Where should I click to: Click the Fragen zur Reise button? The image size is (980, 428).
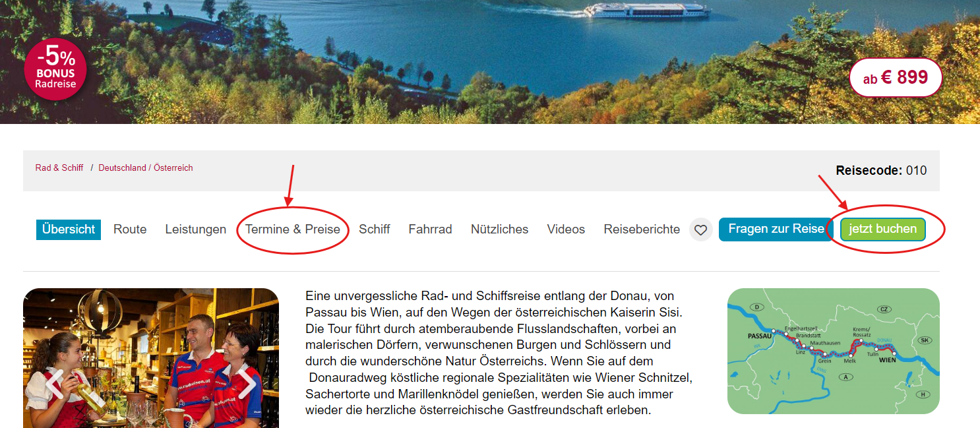[x=776, y=229]
